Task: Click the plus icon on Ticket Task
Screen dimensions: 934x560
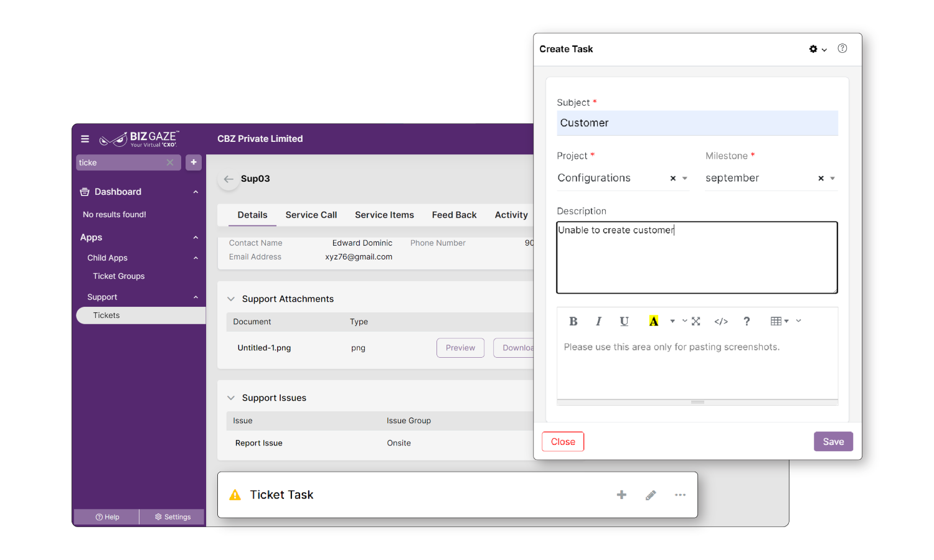Action: pyautogui.click(x=621, y=495)
